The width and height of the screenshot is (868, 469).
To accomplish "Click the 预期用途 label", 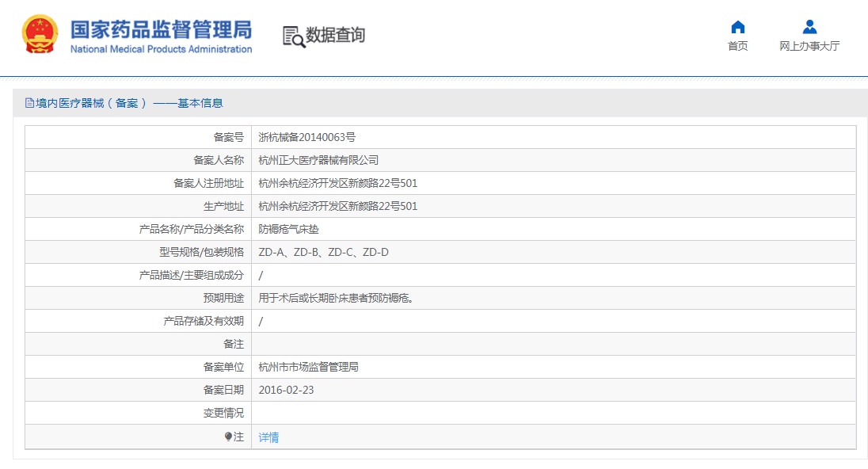I will (x=223, y=298).
